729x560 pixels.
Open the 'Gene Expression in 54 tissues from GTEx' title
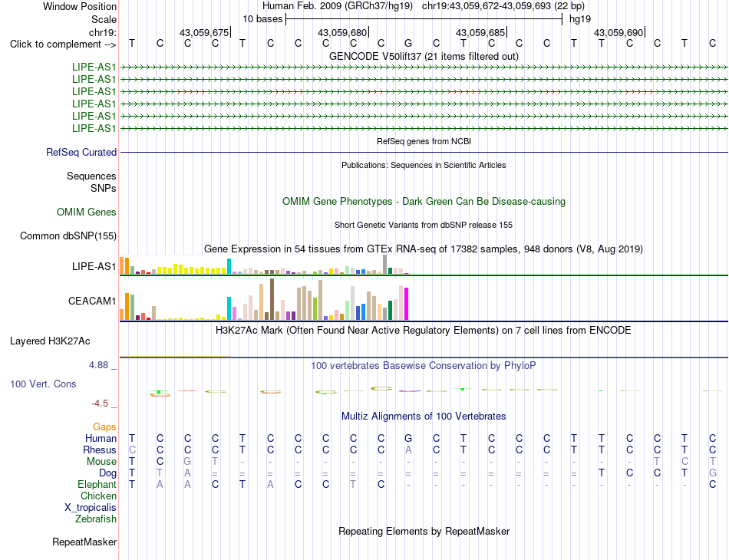[x=424, y=249]
